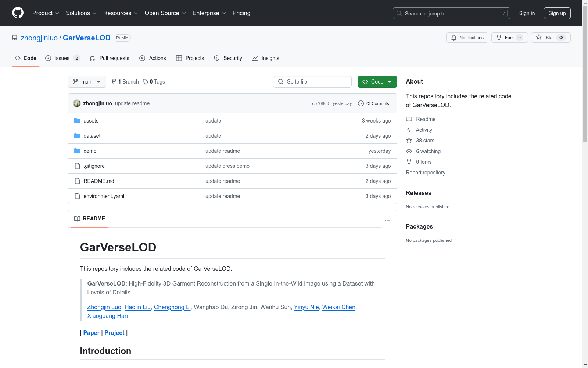Click the Search or jump to field
The height and width of the screenshot is (368, 588).
(452, 13)
